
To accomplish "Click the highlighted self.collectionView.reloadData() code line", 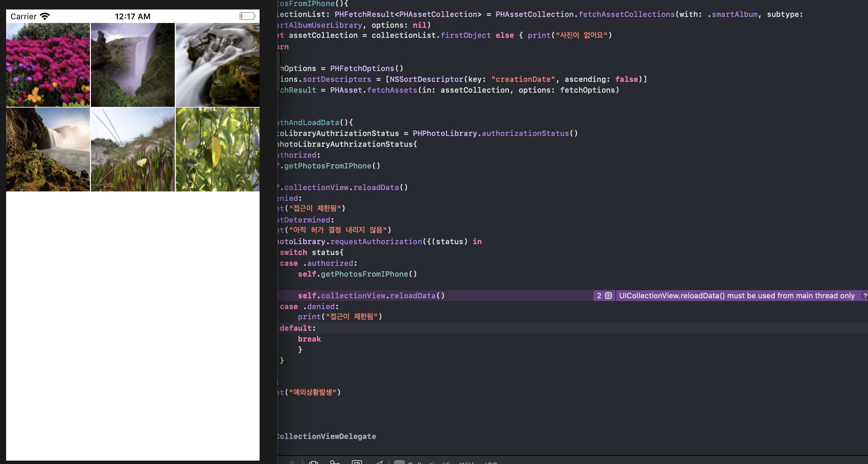I will pos(371,296).
